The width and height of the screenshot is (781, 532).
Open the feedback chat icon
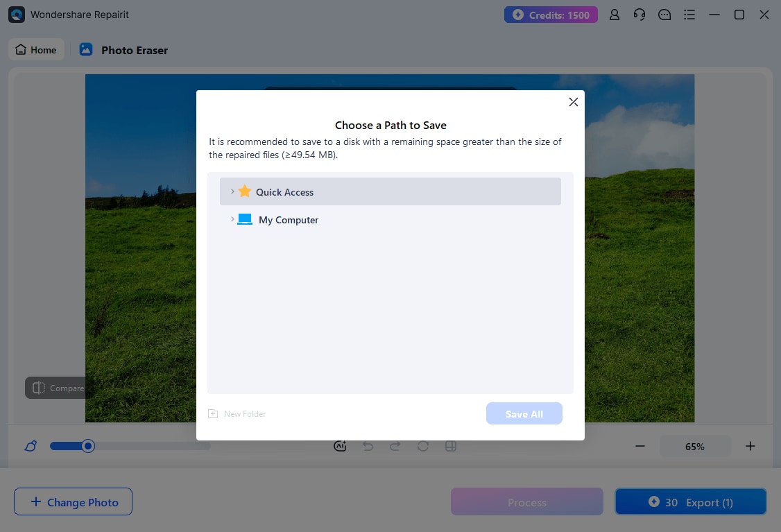[x=664, y=15]
